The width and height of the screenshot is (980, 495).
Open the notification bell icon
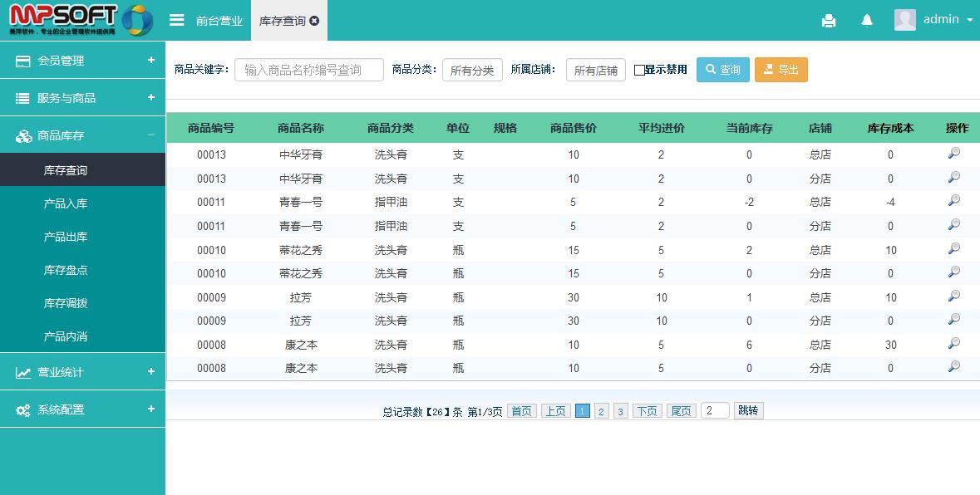867,21
